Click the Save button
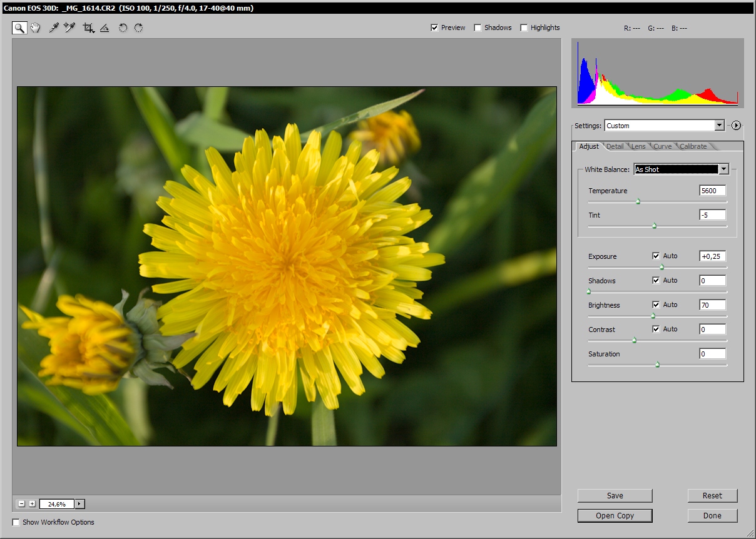The height and width of the screenshot is (539, 756). pos(615,496)
